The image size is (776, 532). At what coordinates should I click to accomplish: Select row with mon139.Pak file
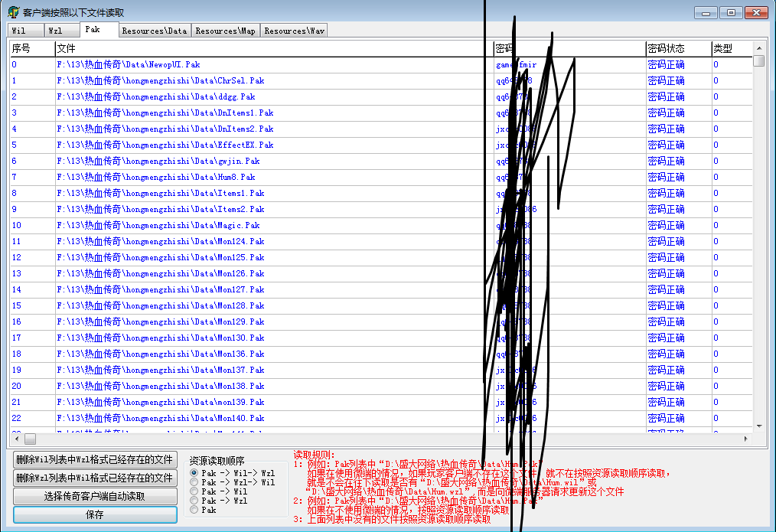click(381, 403)
